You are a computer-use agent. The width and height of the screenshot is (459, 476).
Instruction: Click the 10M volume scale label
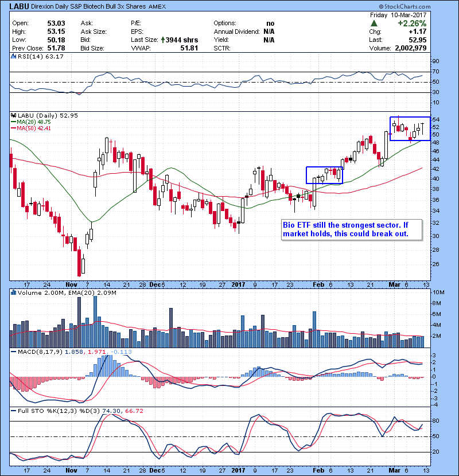438,292
